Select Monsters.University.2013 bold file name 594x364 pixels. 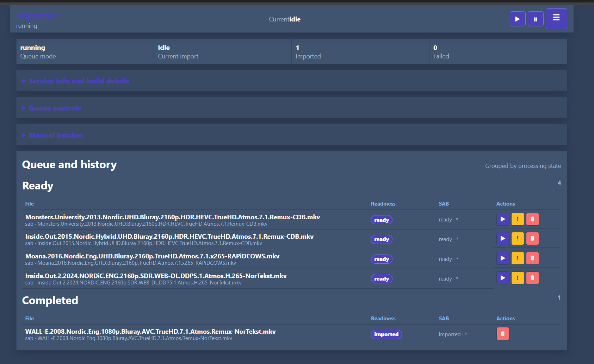click(x=173, y=217)
